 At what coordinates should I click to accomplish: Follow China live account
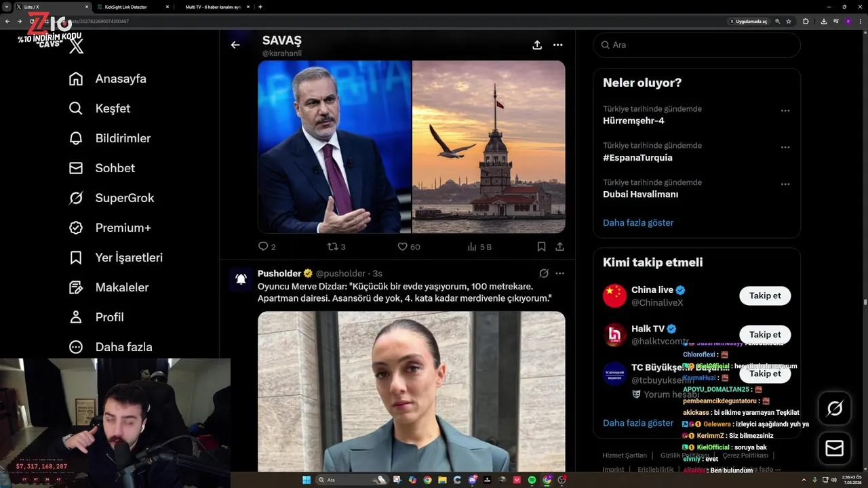[765, 296]
